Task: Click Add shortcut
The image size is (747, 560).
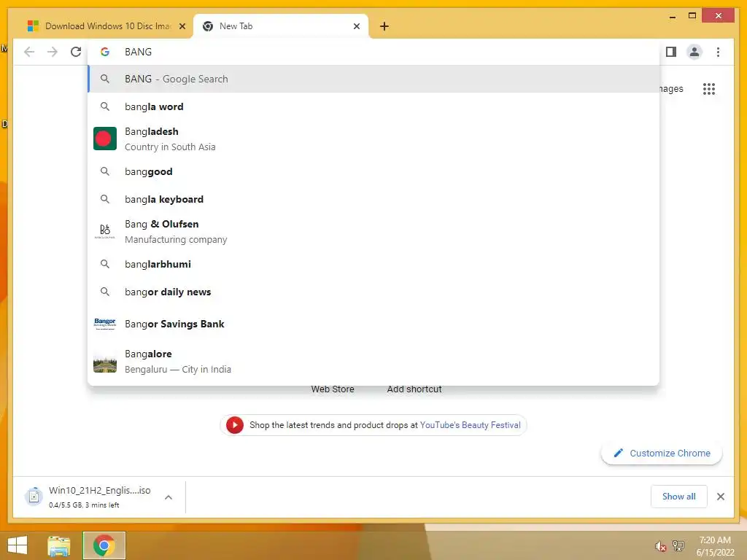Action: pyautogui.click(x=414, y=389)
